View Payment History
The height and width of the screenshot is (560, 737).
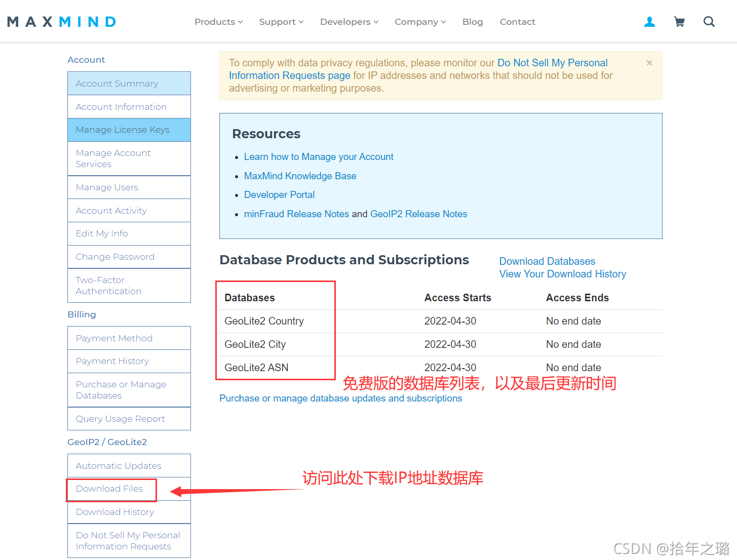point(129,361)
